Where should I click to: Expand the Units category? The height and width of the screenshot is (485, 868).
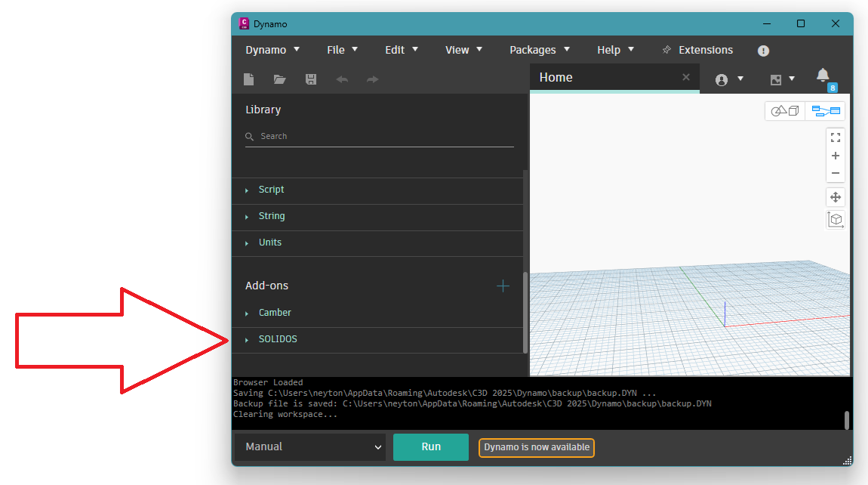377,242
